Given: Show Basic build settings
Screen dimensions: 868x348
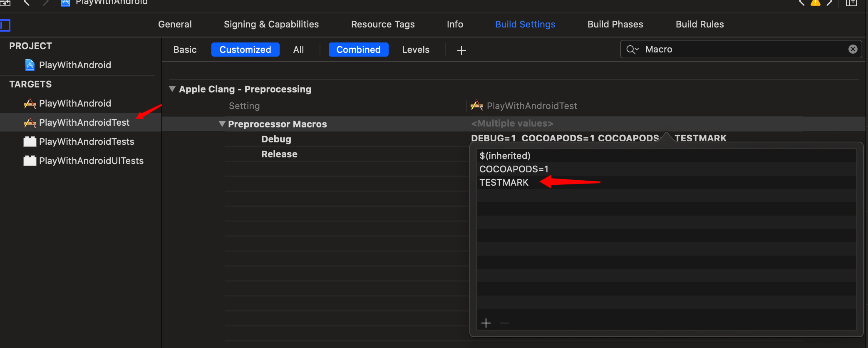Looking at the screenshot, I should 185,50.
